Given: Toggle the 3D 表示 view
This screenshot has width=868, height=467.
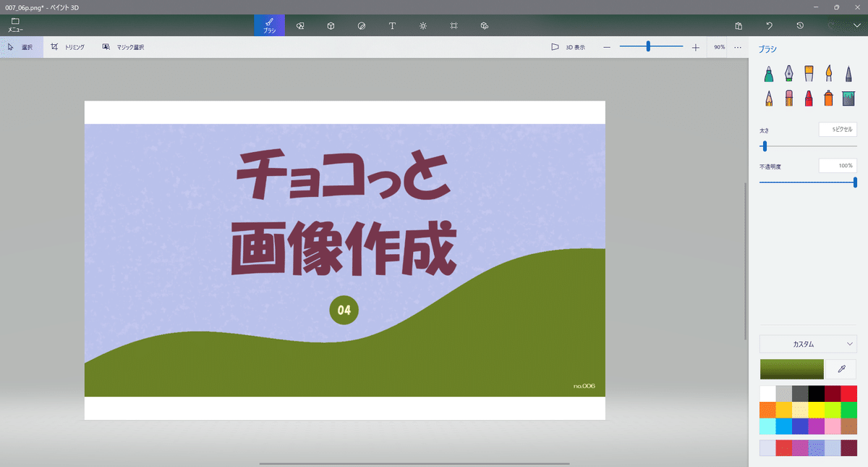Looking at the screenshot, I should pyautogui.click(x=569, y=47).
